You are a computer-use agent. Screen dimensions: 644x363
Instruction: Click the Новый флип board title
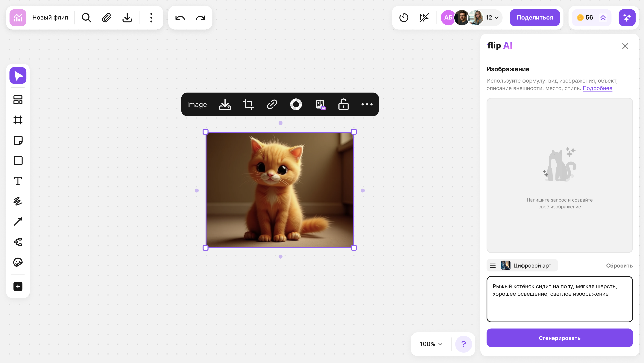click(50, 18)
